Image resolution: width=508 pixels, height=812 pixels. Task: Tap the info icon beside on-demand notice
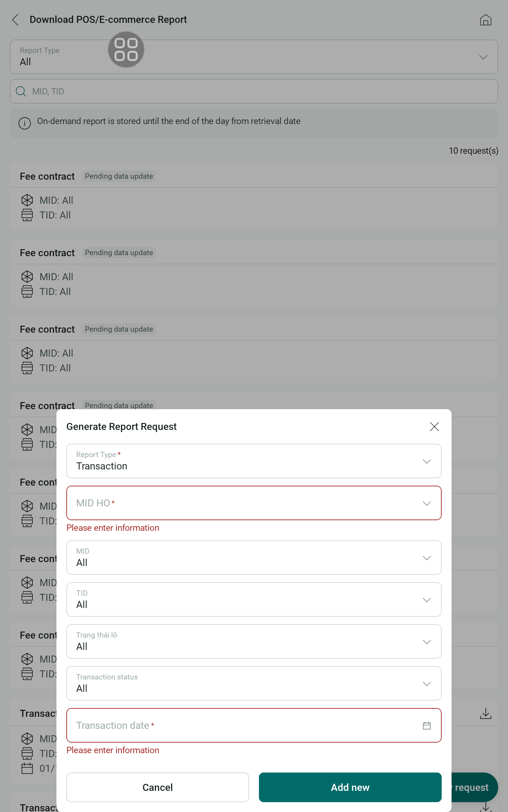pyautogui.click(x=25, y=123)
